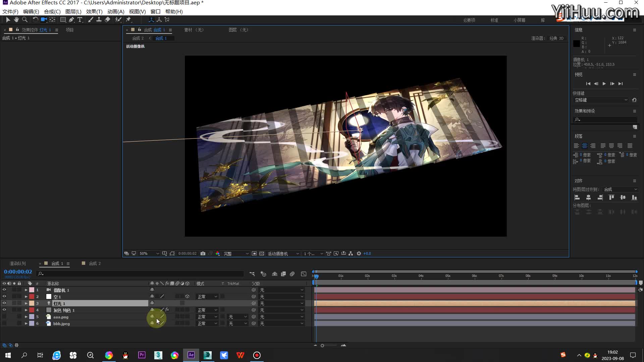Select the Rotation tool

pos(35,20)
